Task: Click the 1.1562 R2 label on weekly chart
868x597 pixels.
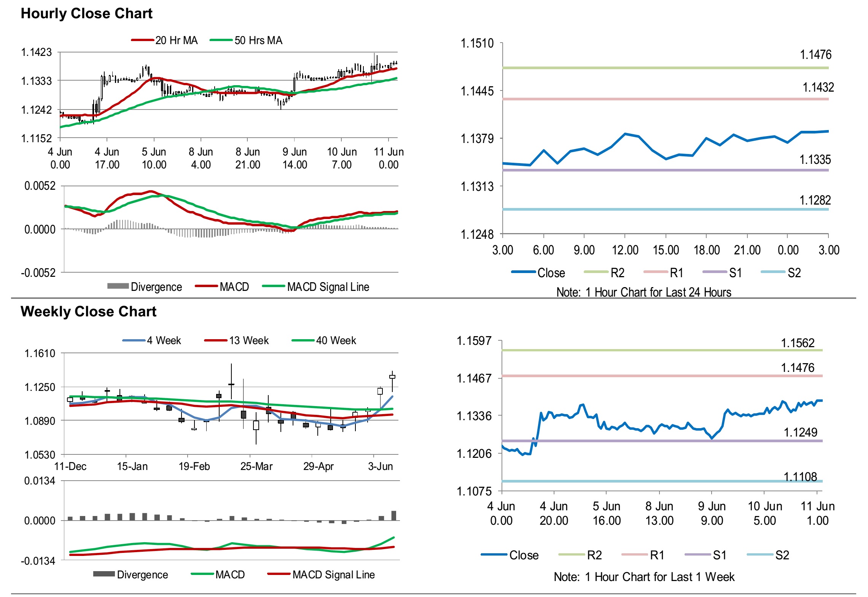Action: (798, 343)
